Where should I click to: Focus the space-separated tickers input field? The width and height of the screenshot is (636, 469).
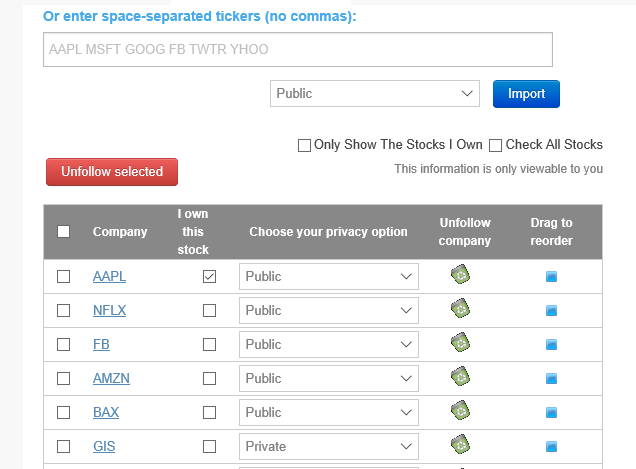tap(298, 49)
